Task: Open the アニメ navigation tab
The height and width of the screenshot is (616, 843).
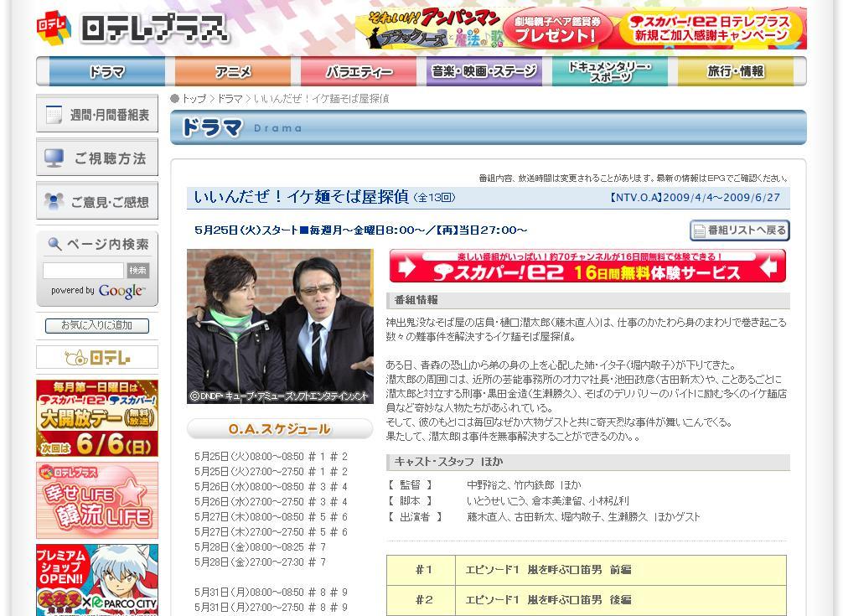Action: click(233, 71)
